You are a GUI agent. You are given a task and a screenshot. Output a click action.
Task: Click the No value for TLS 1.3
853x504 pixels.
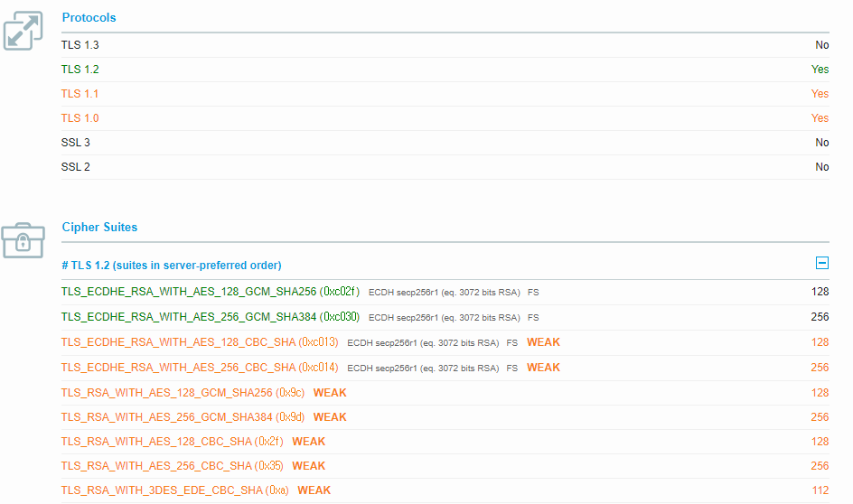pyautogui.click(x=821, y=45)
